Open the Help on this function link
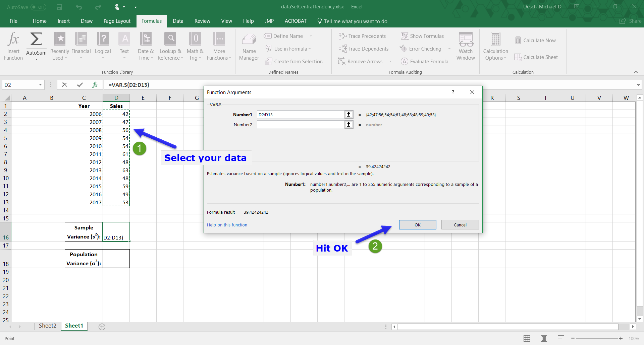This screenshot has height=345, width=644. [x=227, y=225]
